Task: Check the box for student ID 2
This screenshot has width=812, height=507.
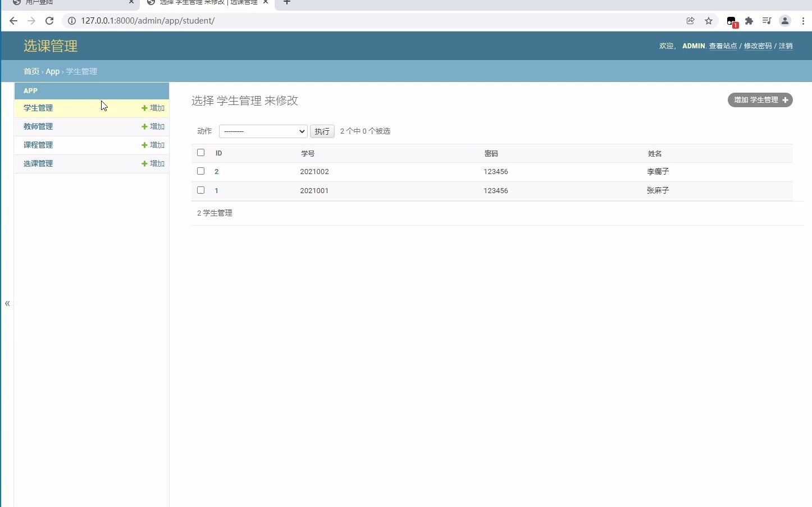Action: pos(200,171)
